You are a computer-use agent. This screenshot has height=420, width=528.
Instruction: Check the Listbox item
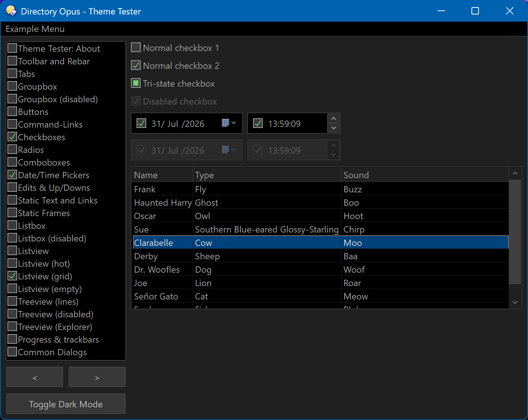click(x=12, y=225)
